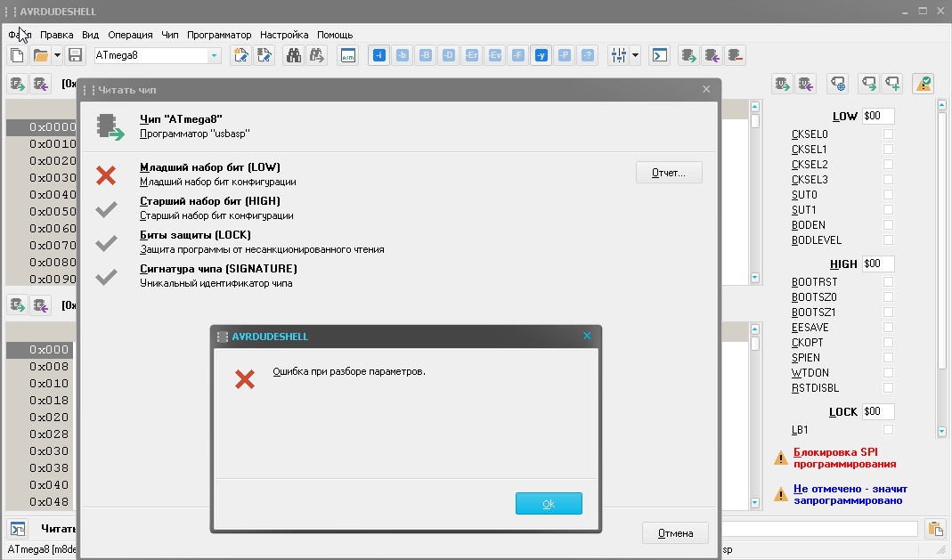The height and width of the screenshot is (560, 952).
Task: Open the Настройка menu
Action: (284, 36)
